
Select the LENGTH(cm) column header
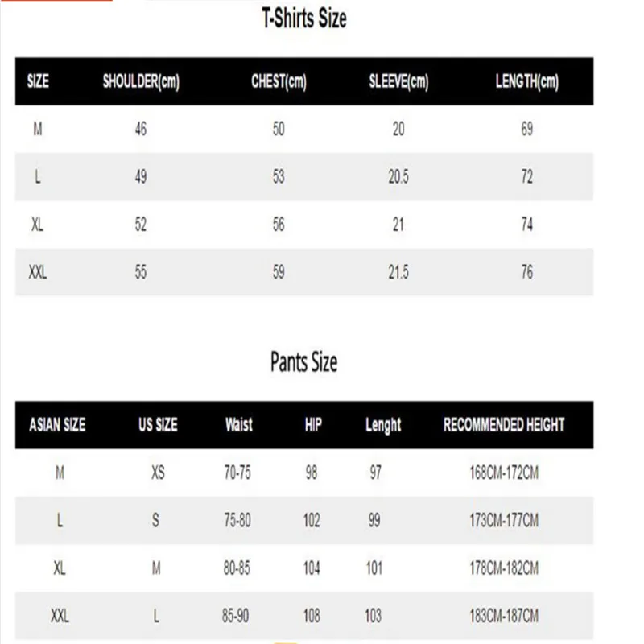(527, 81)
